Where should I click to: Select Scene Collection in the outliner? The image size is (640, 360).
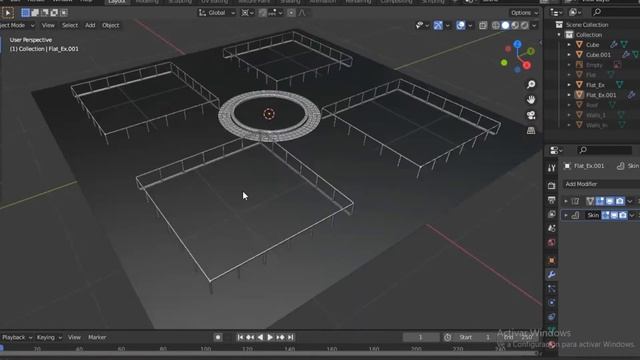pos(587,25)
